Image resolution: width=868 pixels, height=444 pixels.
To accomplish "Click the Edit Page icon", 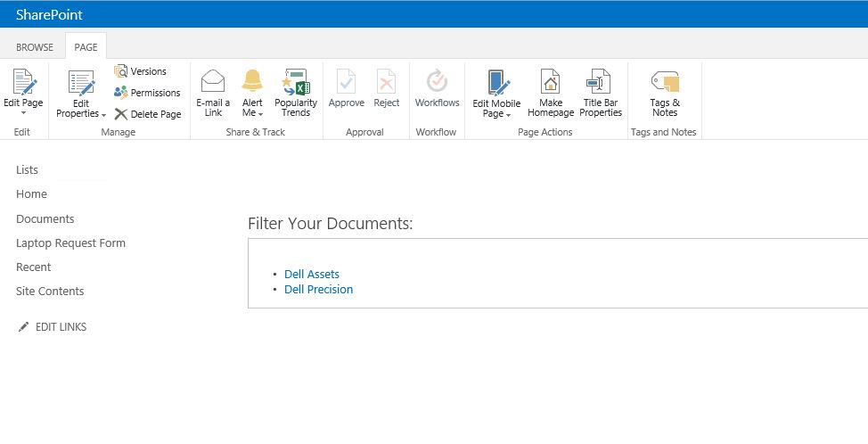I will 24,82.
